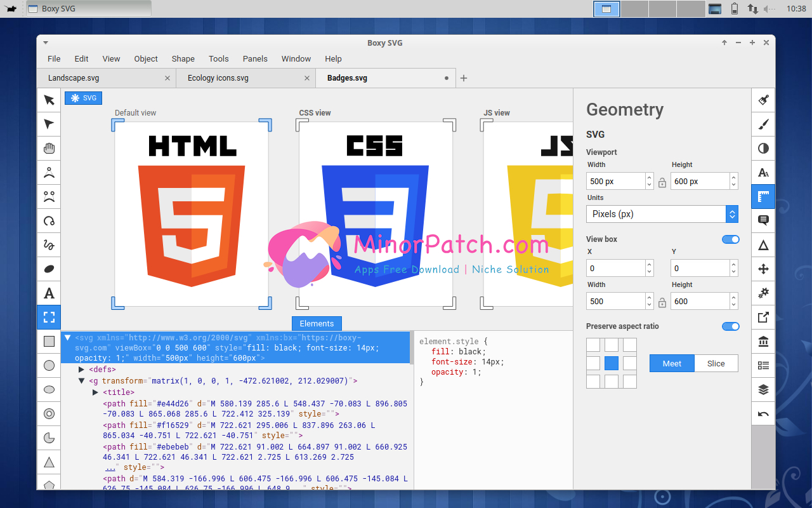Choose the Meet option
The width and height of the screenshot is (812, 508).
(672, 363)
